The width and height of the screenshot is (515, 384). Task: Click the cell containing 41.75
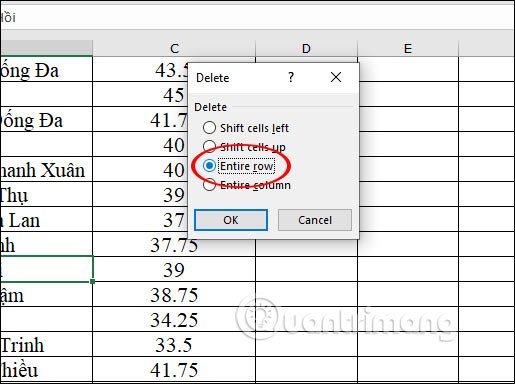[174, 370]
